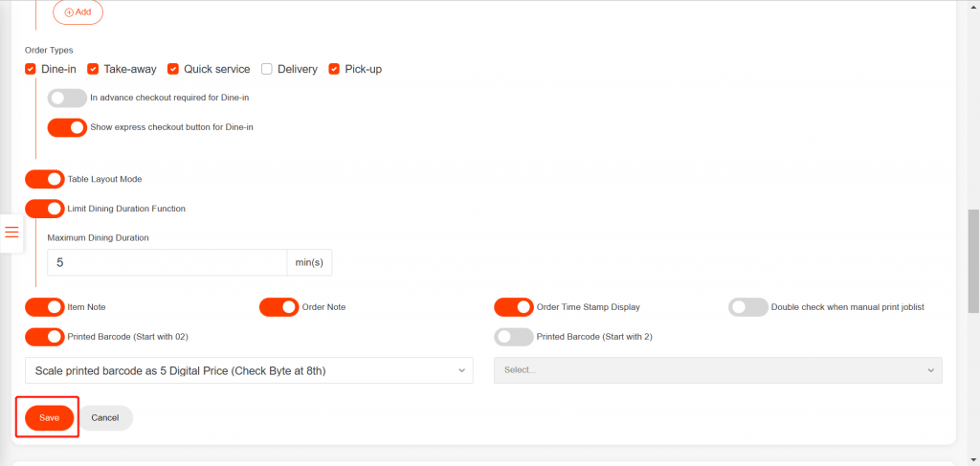
Task: Uncheck Quick service order type
Action: tap(173, 69)
